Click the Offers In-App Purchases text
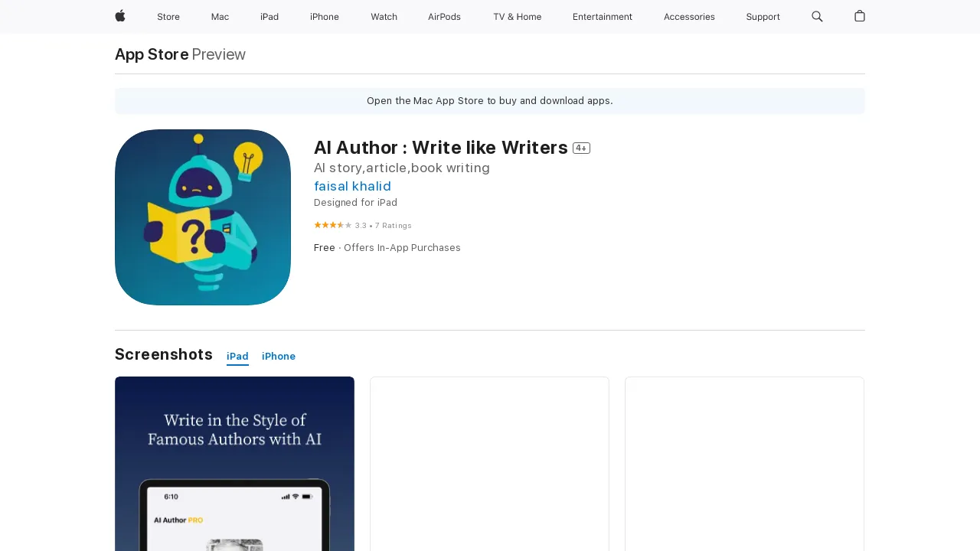This screenshot has width=980, height=551. click(402, 248)
